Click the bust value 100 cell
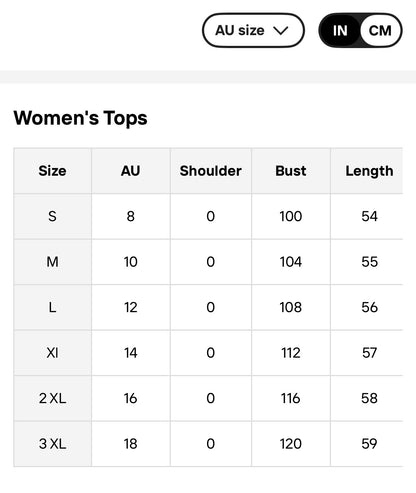This screenshot has height=493, width=416. coord(291,216)
